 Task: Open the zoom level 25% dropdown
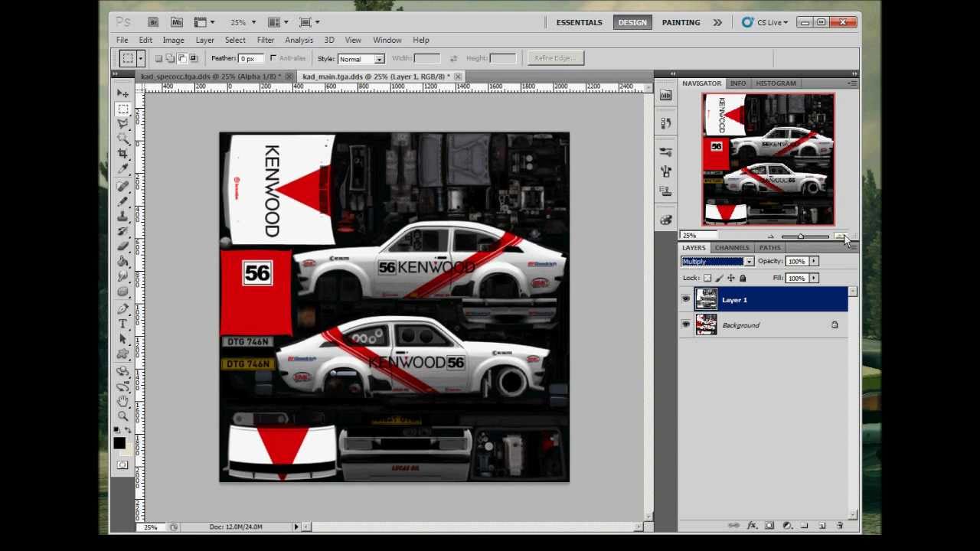coord(243,22)
